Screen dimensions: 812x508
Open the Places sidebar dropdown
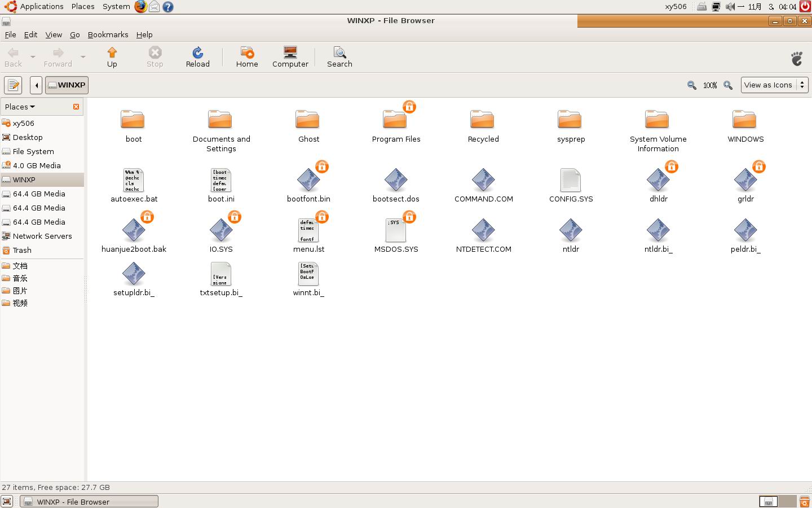coord(20,107)
